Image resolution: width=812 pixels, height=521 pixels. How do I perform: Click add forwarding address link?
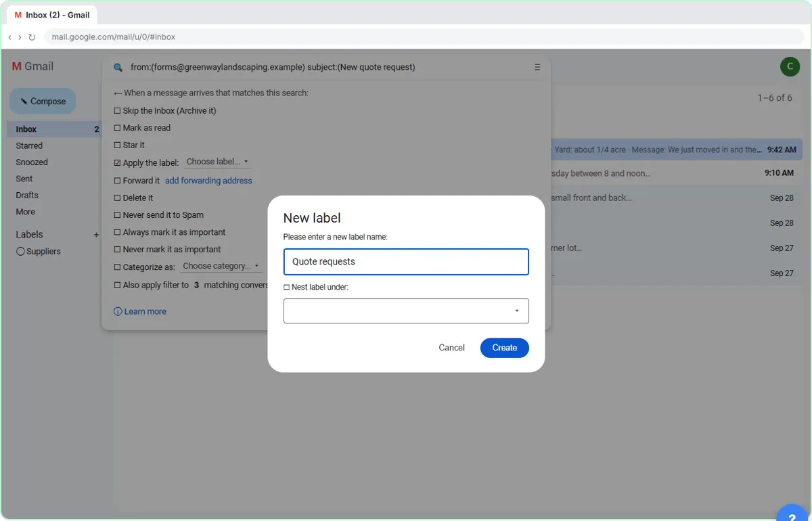click(208, 181)
